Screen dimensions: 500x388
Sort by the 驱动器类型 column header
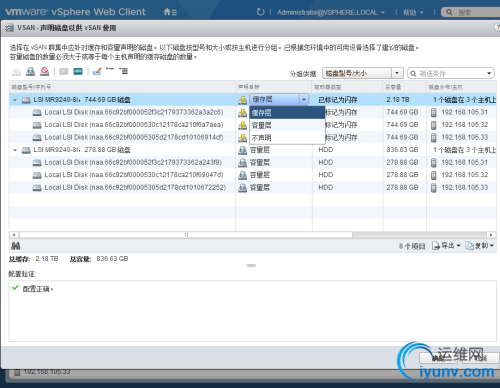(348, 87)
